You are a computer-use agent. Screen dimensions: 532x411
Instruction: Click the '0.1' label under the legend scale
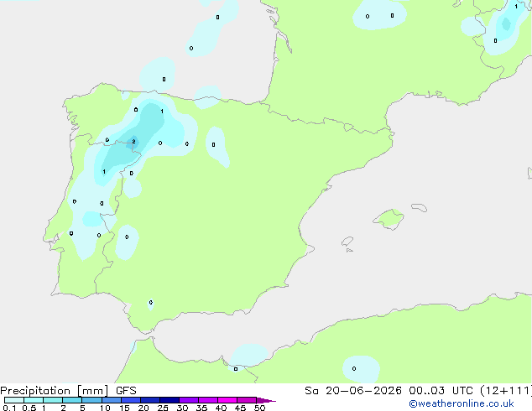point(9,408)
